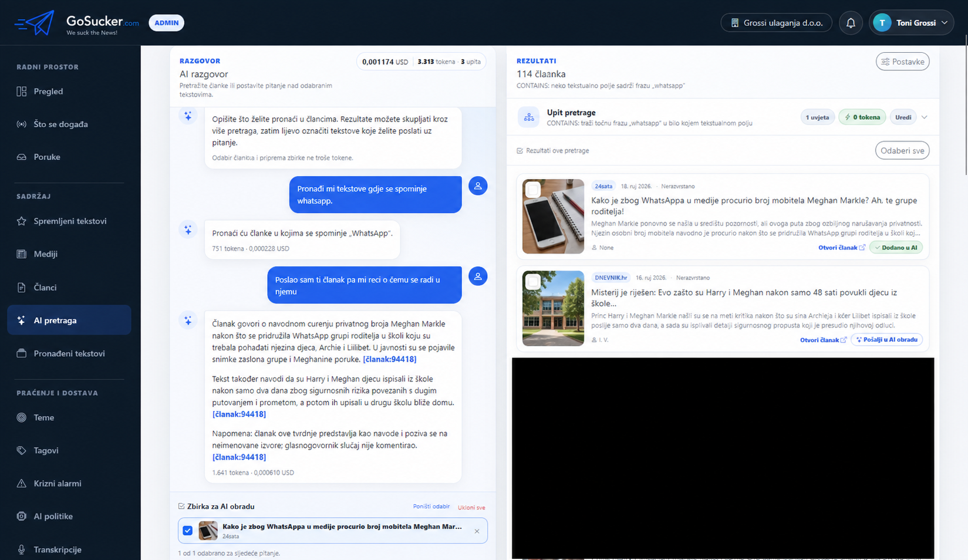Click Poništi odabir link
Image resolution: width=968 pixels, height=560 pixels.
[431, 507]
